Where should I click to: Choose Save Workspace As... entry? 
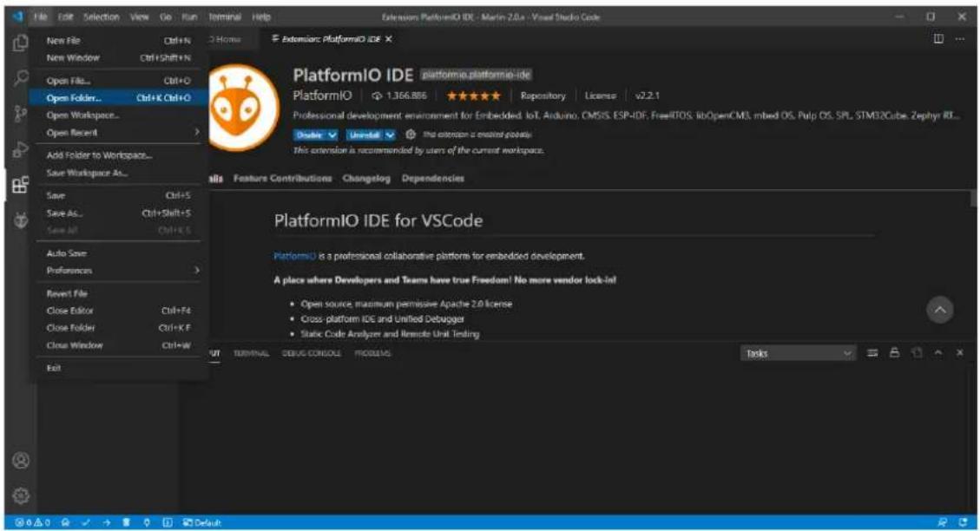pyautogui.click(x=119, y=173)
